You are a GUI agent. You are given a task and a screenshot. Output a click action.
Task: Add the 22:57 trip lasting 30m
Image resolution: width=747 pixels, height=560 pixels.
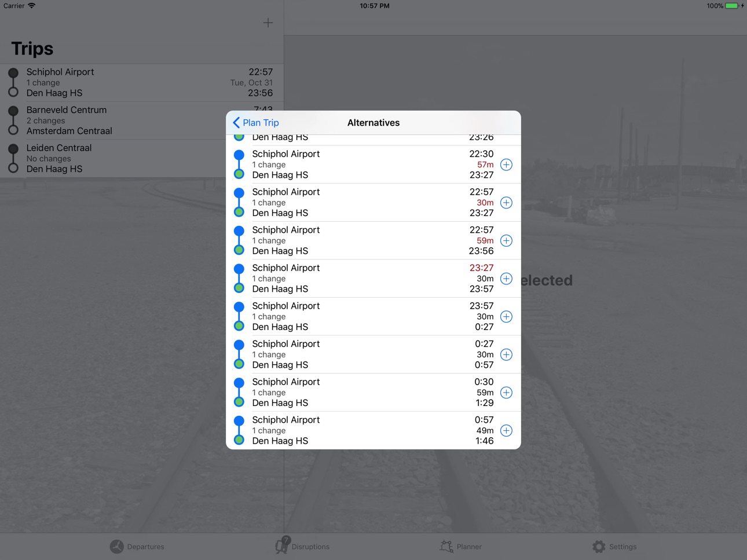pyautogui.click(x=506, y=203)
